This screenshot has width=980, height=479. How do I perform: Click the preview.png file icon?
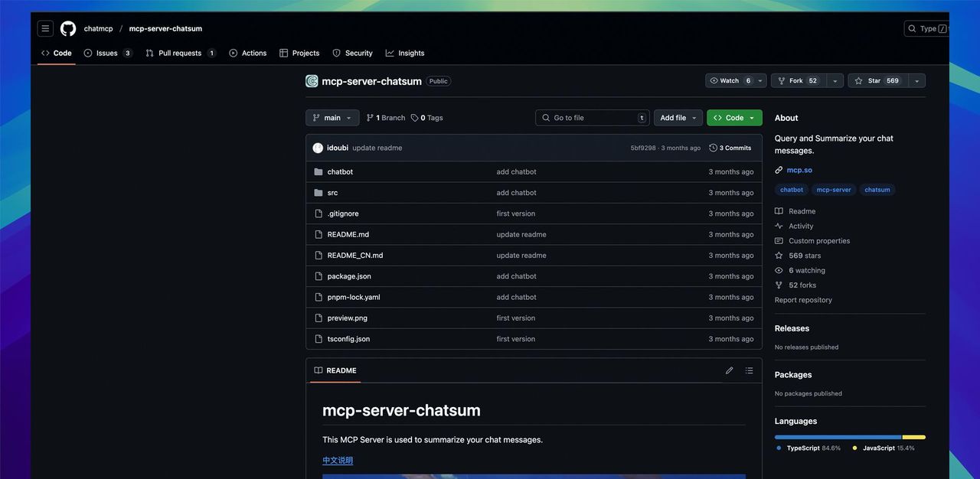[318, 318]
